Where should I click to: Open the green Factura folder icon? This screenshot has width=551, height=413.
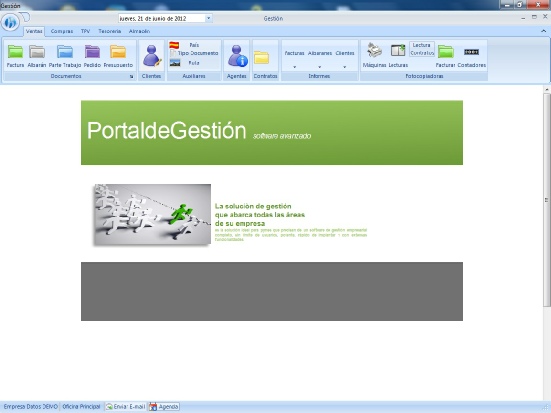coord(15,52)
